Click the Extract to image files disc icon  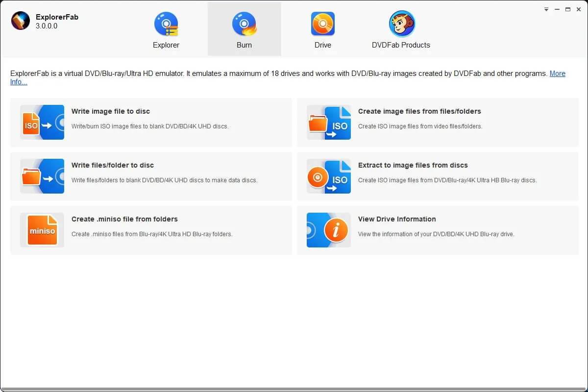pyautogui.click(x=329, y=176)
